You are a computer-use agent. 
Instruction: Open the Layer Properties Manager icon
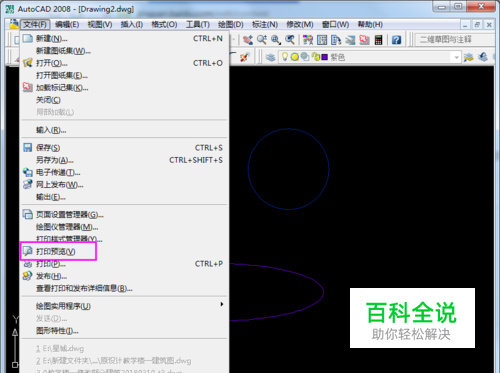click(270, 57)
